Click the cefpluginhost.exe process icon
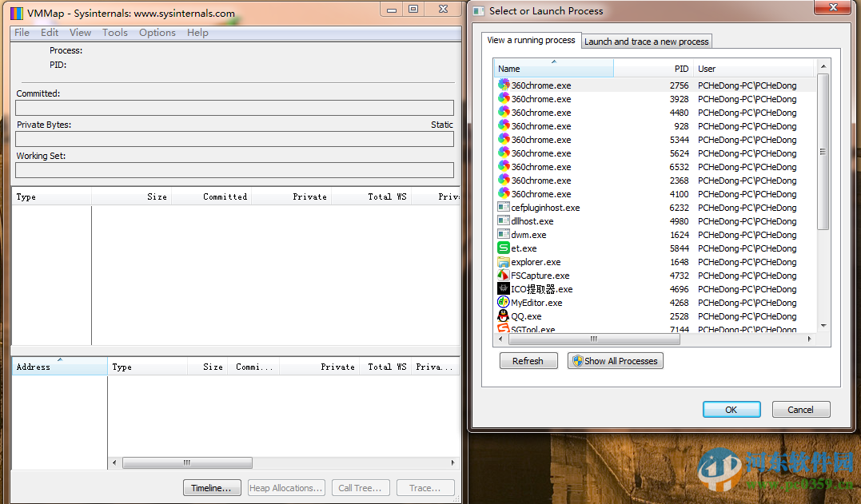 [x=504, y=207]
